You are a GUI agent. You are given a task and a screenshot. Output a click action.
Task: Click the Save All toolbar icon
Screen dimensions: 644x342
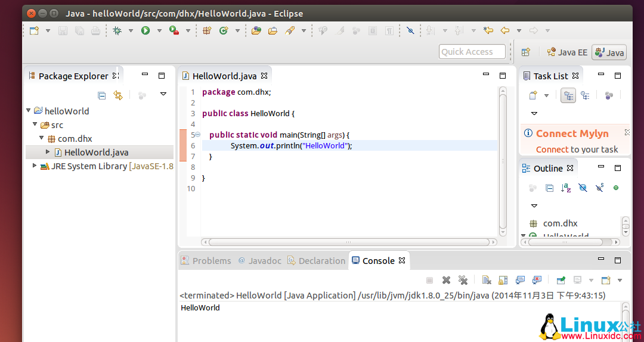(79, 30)
